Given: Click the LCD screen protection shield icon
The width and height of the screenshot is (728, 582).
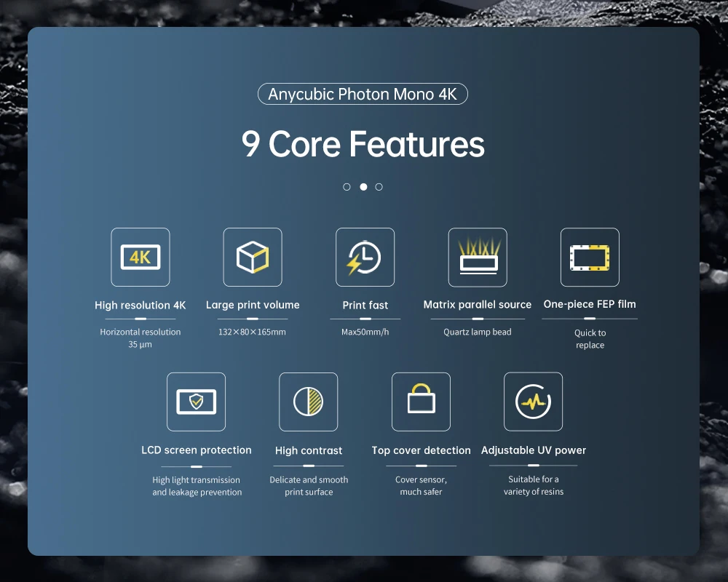Looking at the screenshot, I should (x=196, y=402).
